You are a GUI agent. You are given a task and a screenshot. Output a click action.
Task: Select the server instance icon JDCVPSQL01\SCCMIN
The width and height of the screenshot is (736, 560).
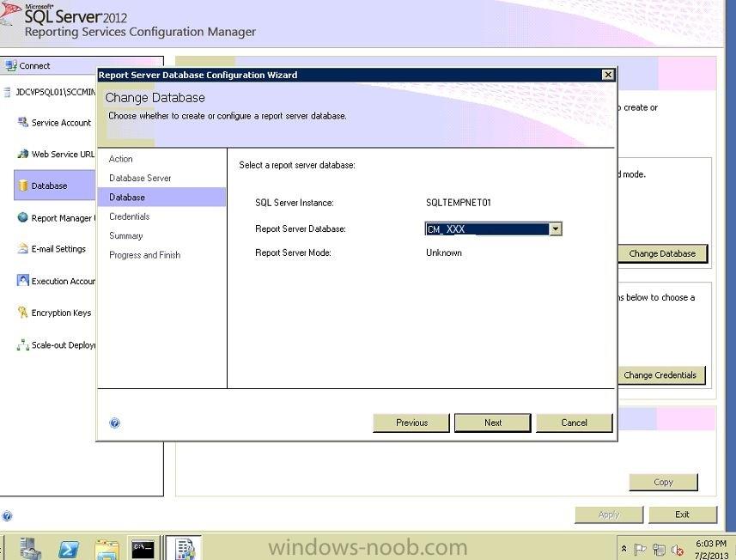[x=7, y=92]
